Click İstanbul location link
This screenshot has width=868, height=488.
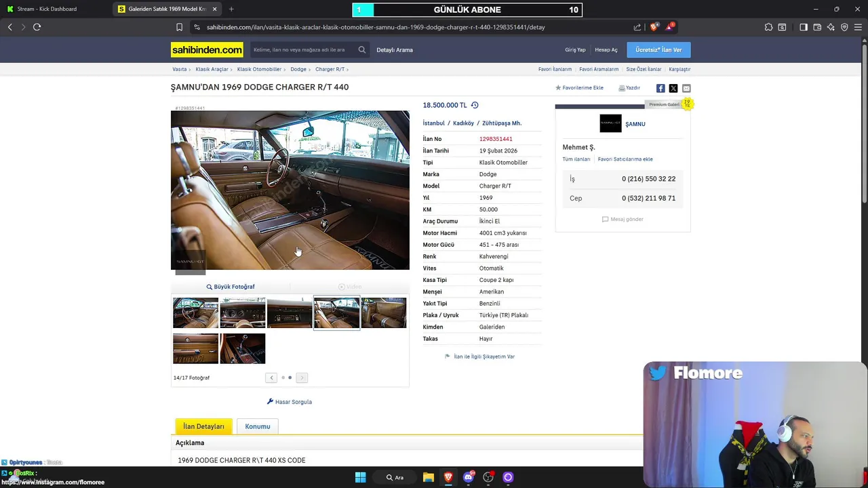click(434, 123)
